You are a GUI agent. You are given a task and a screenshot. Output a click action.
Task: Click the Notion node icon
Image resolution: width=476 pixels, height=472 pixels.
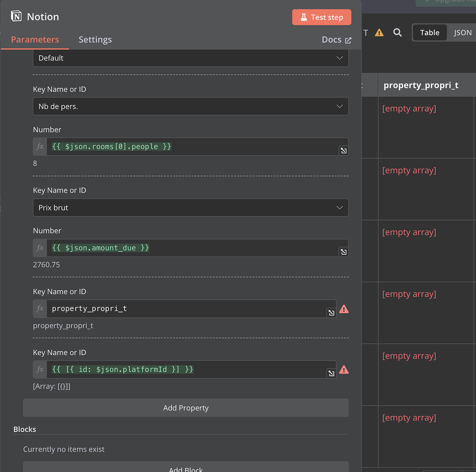point(14,16)
